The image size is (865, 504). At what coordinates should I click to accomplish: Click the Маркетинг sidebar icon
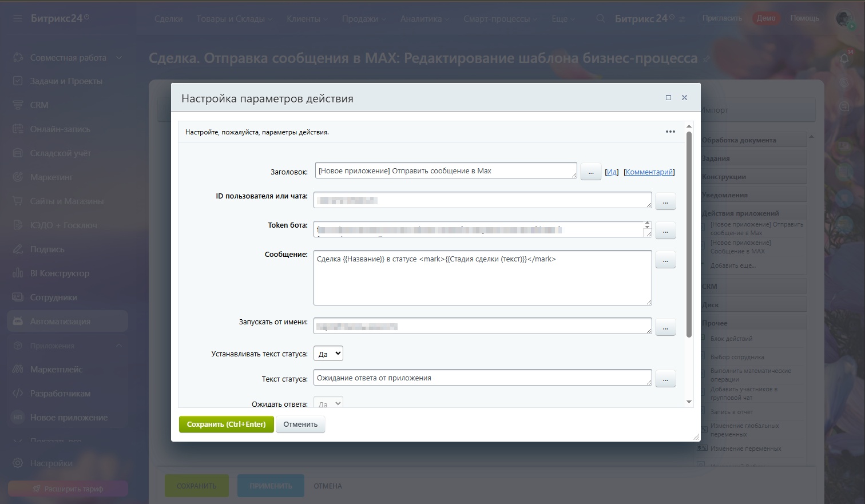[x=18, y=177]
